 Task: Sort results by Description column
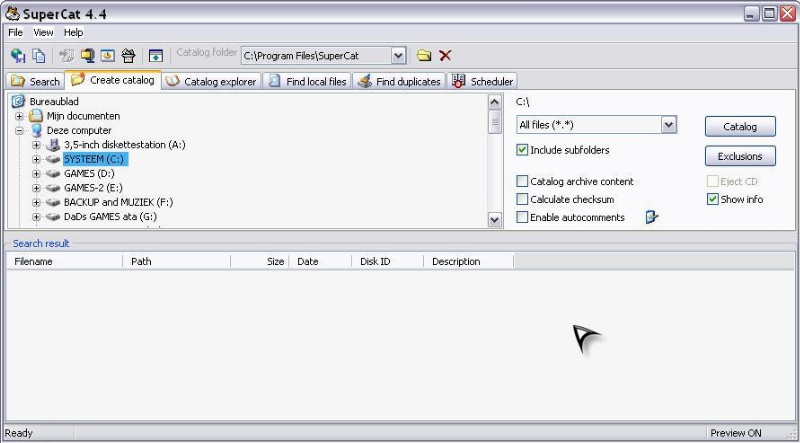[x=469, y=261]
